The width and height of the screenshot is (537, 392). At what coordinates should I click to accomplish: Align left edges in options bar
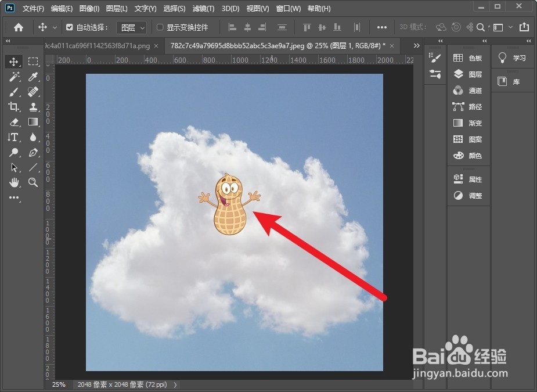pyautogui.click(x=233, y=27)
